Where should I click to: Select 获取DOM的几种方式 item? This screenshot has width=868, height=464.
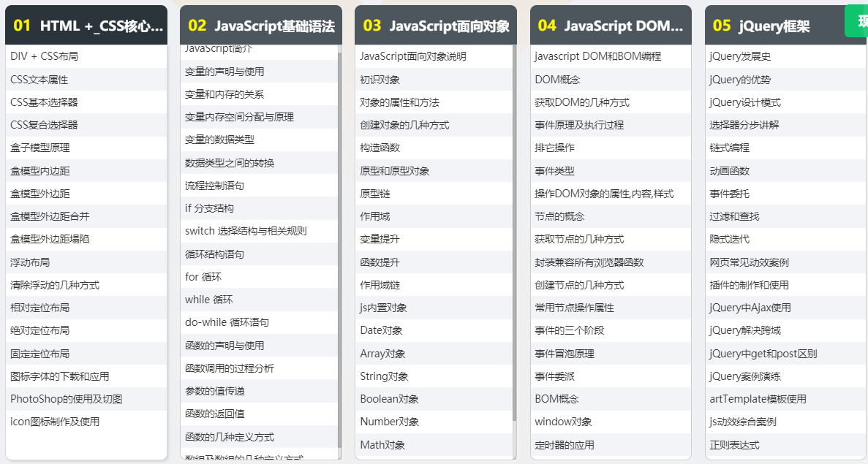(611, 102)
